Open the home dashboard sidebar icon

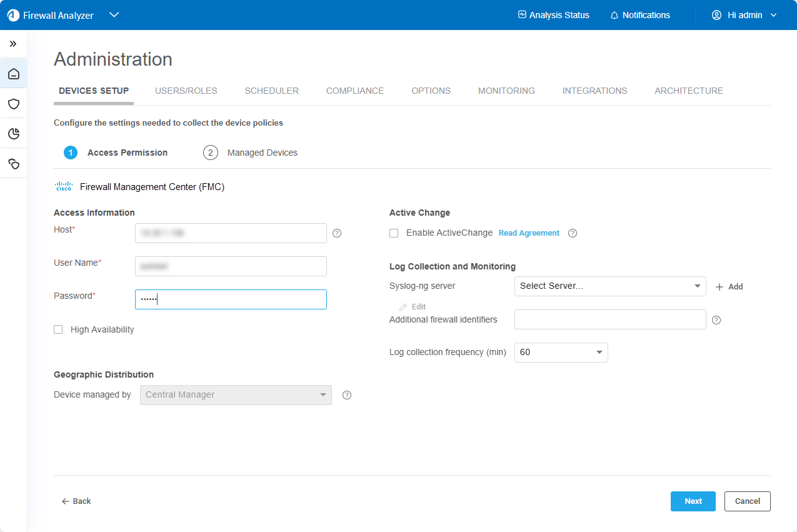14,74
